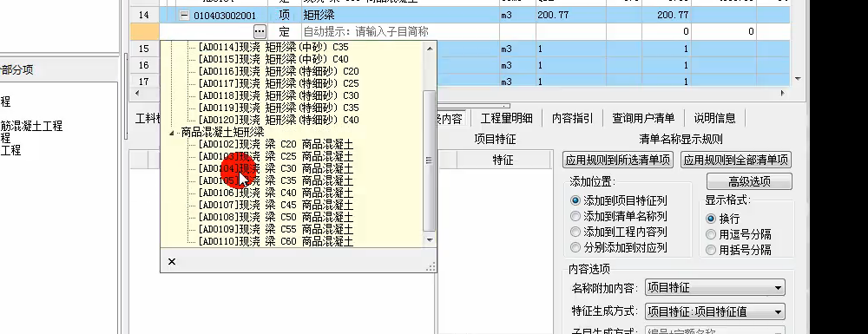Switch to the 说明信息 tab
Viewport: 868px width, 334px height.
click(714, 118)
